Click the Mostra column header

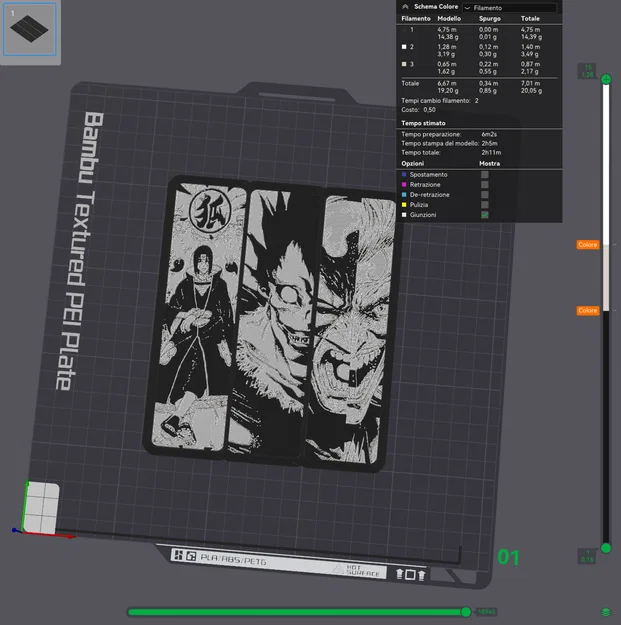pyautogui.click(x=489, y=163)
